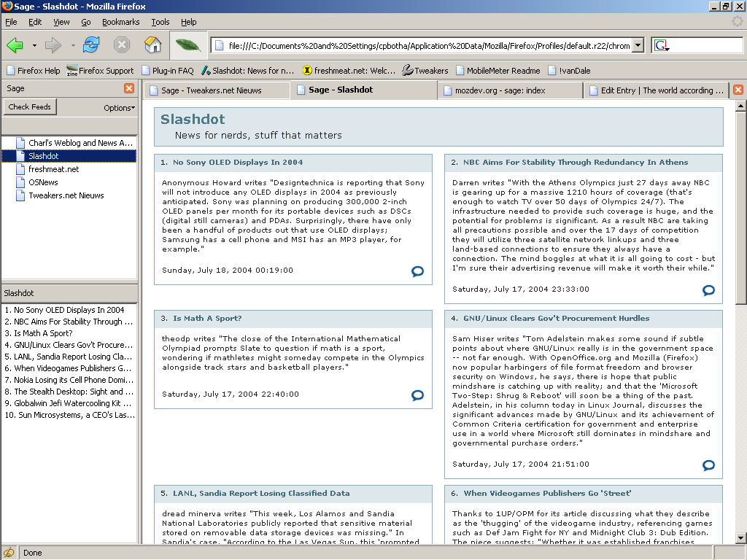Open comments for GNU/Linux Clears Gov't article
The width and height of the screenshot is (747, 560).
point(708,465)
